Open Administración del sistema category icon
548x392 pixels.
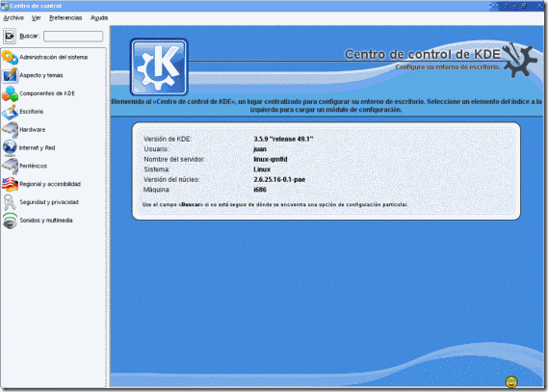[x=10, y=57]
